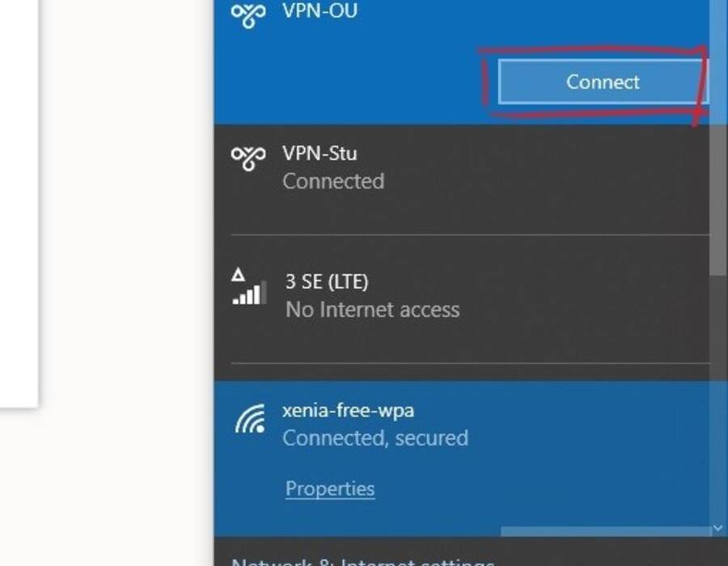The image size is (728, 566).
Task: Open Properties for xenia-free-wpa
Action: pos(330,488)
